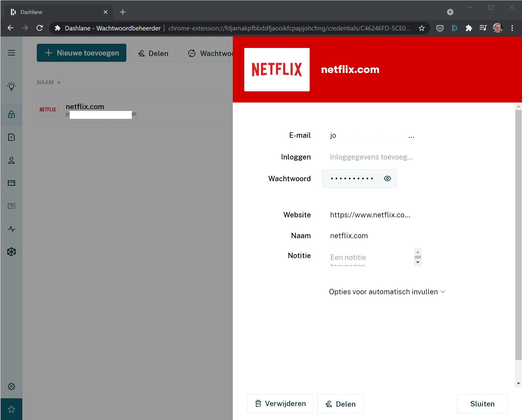Edit the E-mail field
This screenshot has width=522, height=420.
tap(372, 135)
